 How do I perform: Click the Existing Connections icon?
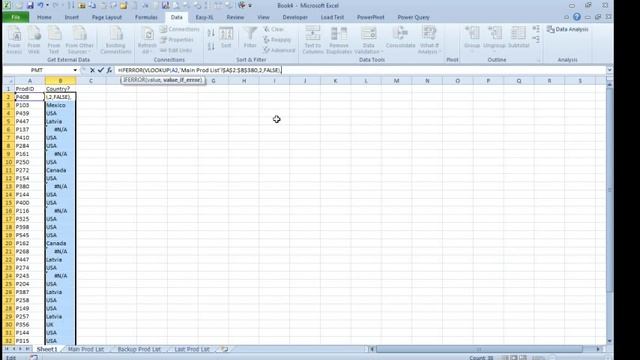tap(116, 40)
